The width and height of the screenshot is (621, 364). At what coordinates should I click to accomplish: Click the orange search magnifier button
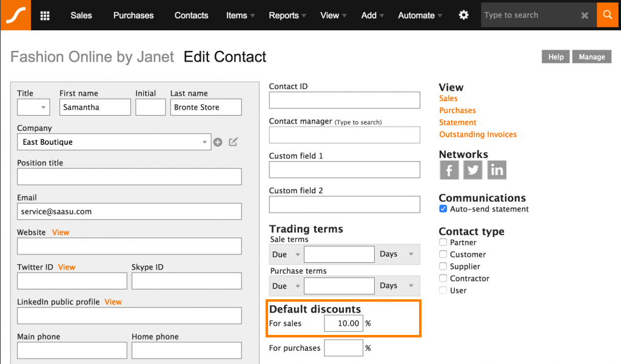[608, 15]
